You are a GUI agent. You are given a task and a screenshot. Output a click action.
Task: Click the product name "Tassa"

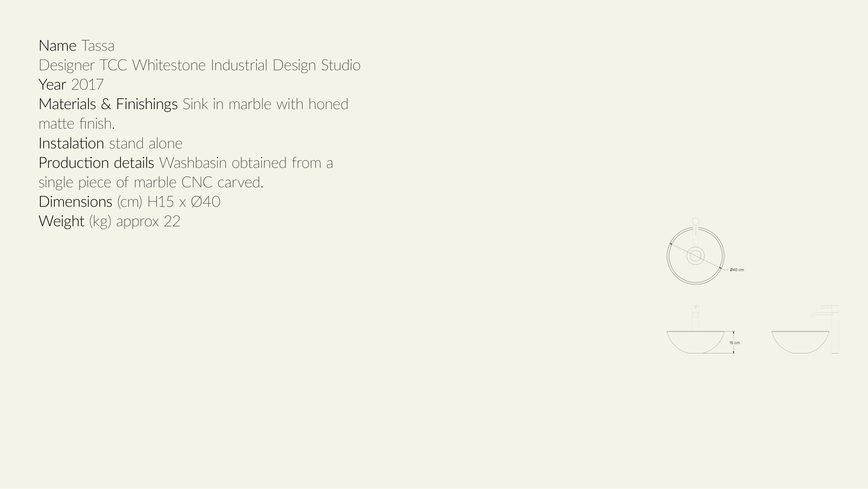pos(98,46)
